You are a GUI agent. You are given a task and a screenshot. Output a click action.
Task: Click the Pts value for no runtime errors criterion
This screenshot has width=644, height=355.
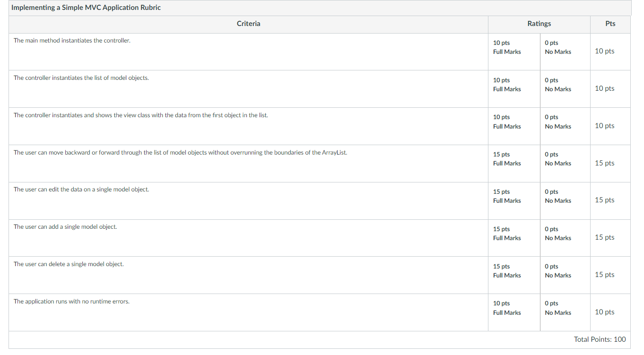(x=605, y=312)
